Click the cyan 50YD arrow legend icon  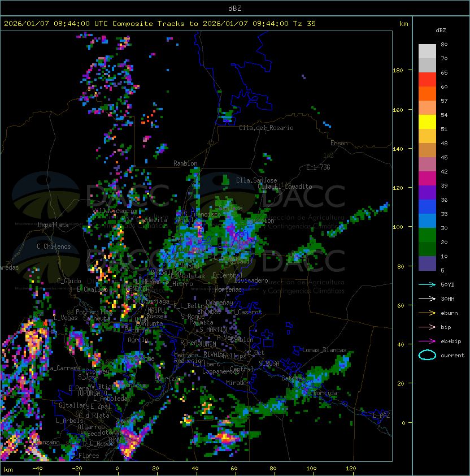click(427, 284)
